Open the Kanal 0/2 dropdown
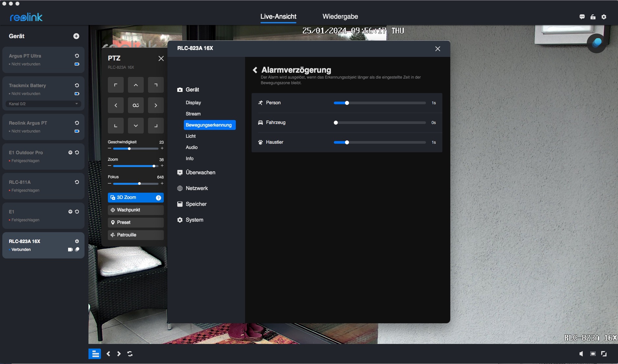Viewport: 618px width, 364px height. tap(43, 104)
